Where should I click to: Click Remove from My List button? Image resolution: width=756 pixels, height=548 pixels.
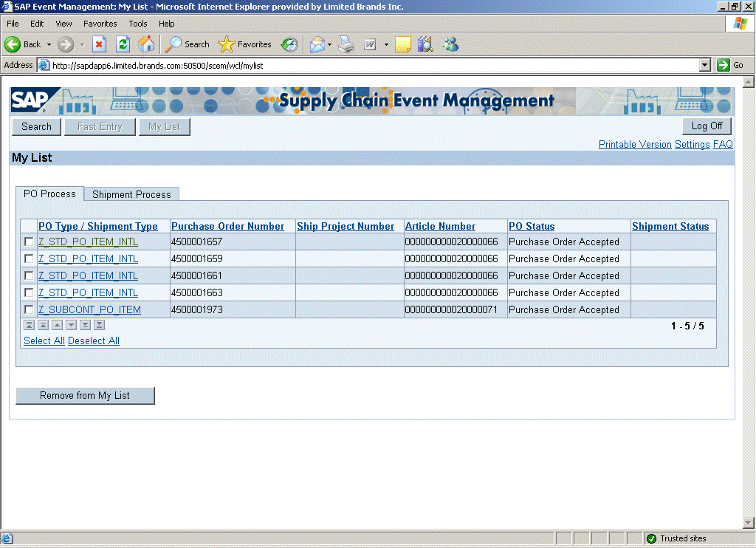[85, 396]
